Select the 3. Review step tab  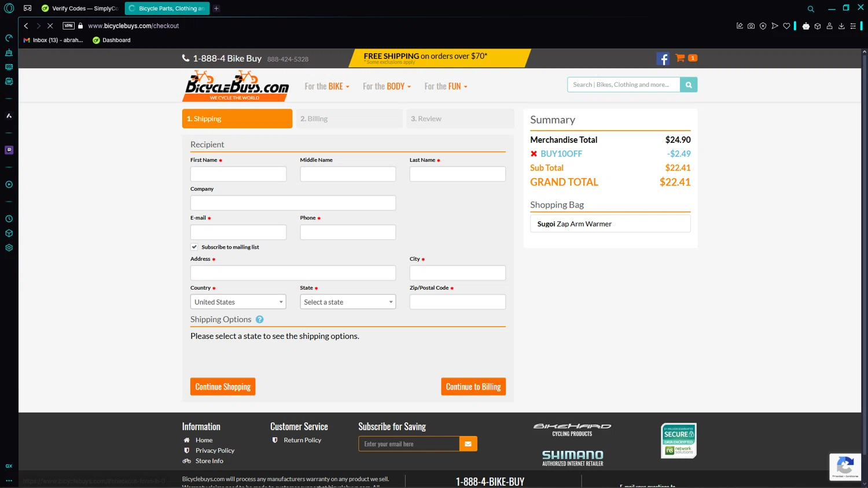[460, 119]
